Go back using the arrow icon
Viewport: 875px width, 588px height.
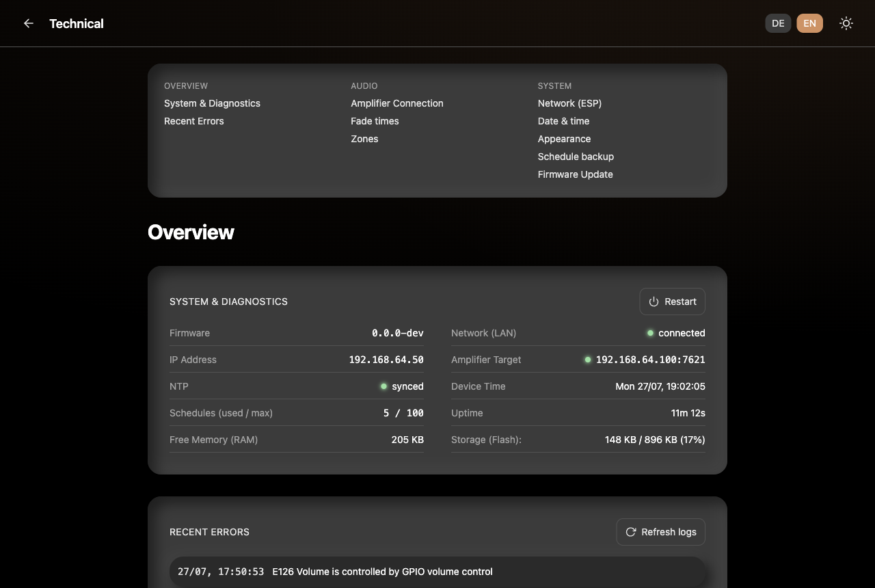(x=28, y=23)
